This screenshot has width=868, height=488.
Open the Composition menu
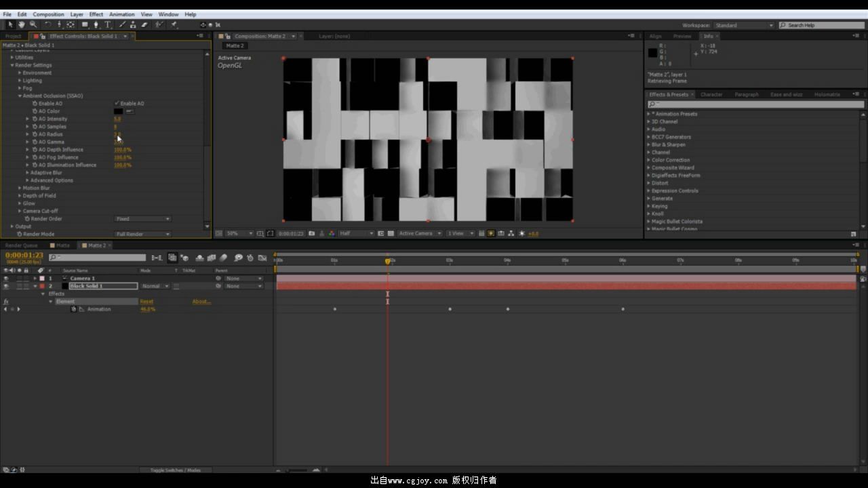click(48, 14)
